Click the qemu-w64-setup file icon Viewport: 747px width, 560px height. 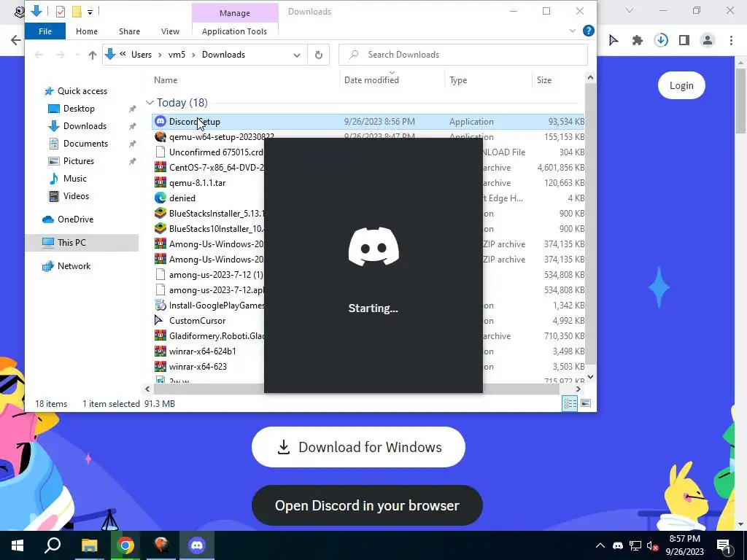tap(160, 136)
